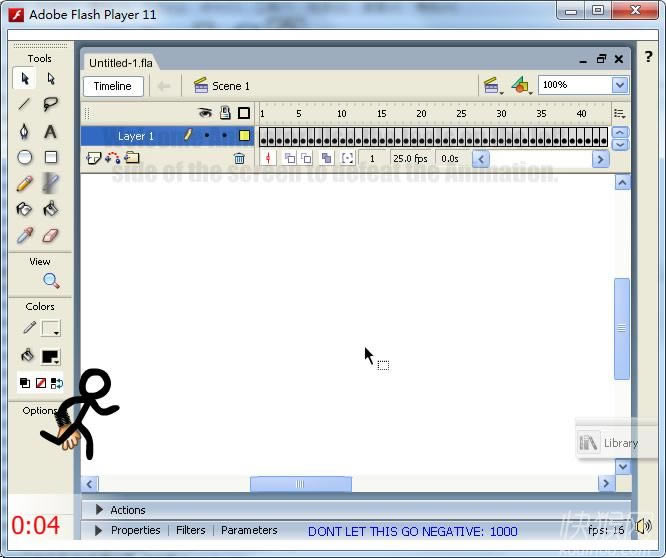Delete layer with trash can icon
666x558 pixels.
239,158
